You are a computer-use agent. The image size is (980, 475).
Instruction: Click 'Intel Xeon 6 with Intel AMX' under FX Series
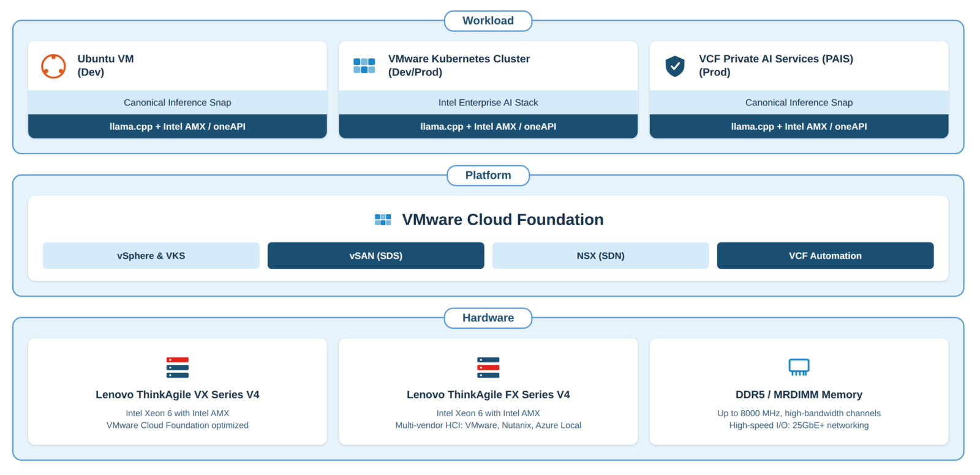488,414
